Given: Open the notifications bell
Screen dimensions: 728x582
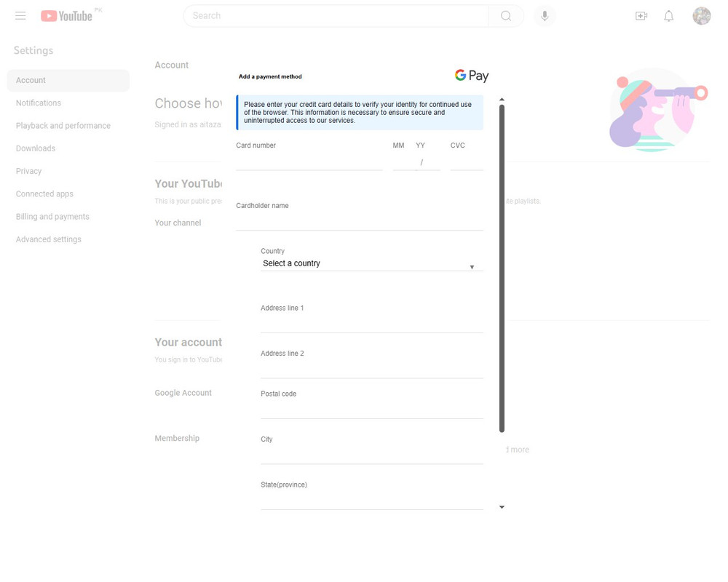Looking at the screenshot, I should coord(668,16).
